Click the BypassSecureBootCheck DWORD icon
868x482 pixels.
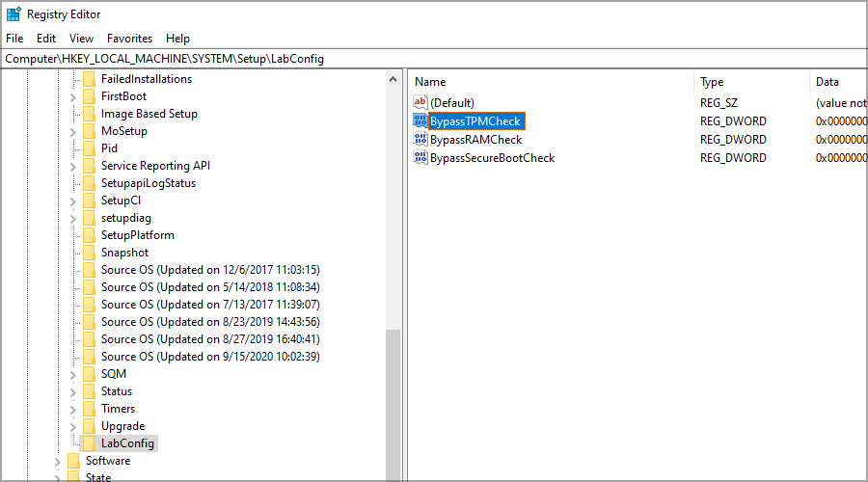[x=420, y=158]
